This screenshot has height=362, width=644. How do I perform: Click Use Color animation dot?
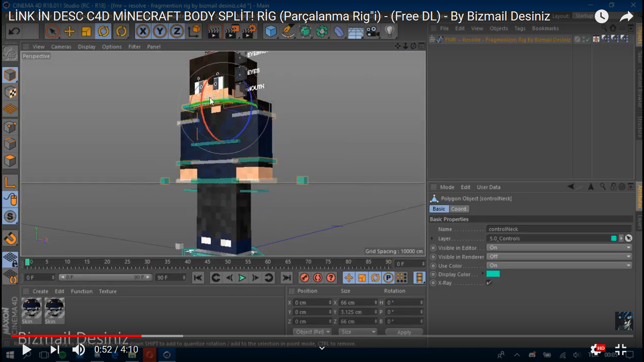tap(433, 266)
